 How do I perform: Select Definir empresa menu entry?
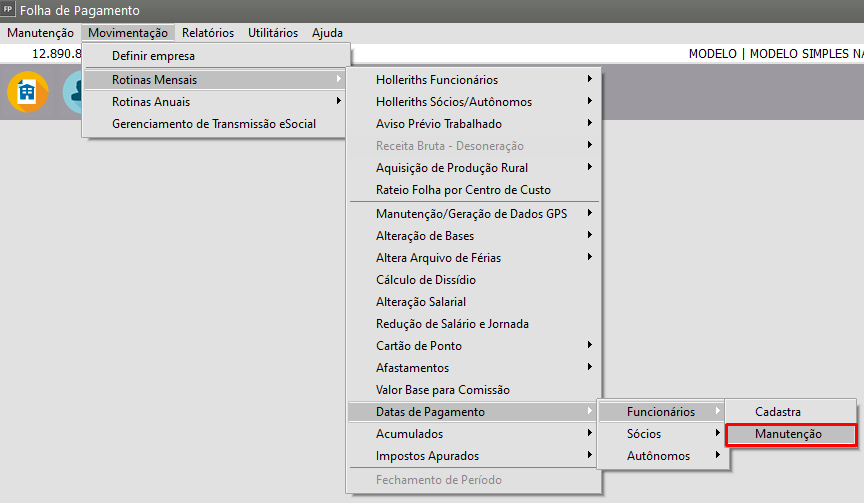(153, 56)
